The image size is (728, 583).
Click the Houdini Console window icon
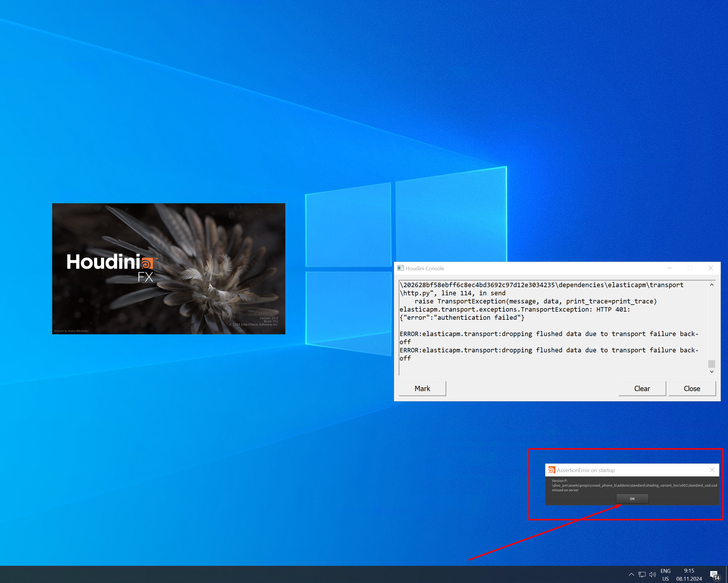point(400,268)
